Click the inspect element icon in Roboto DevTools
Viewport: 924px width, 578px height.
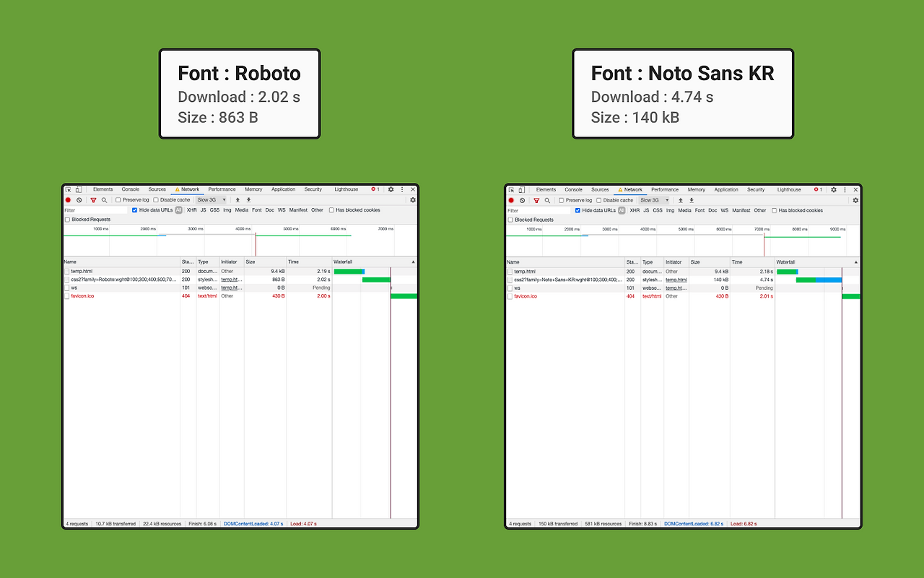69,189
